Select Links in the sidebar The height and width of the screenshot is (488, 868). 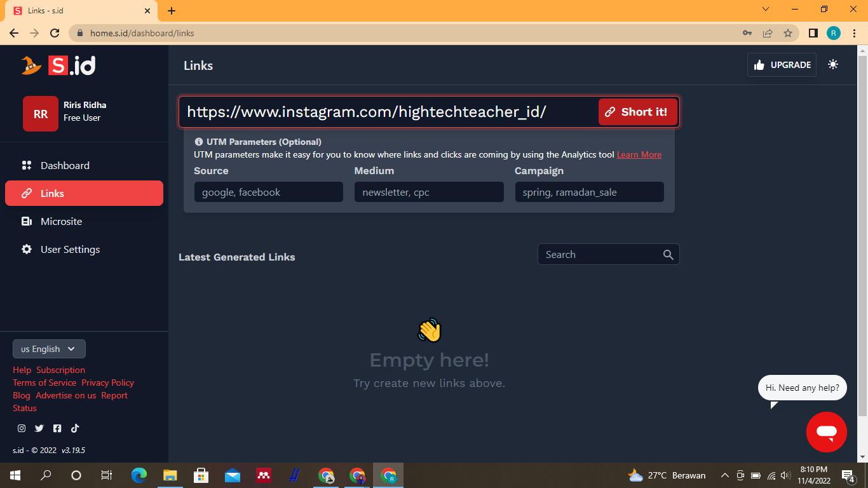84,193
